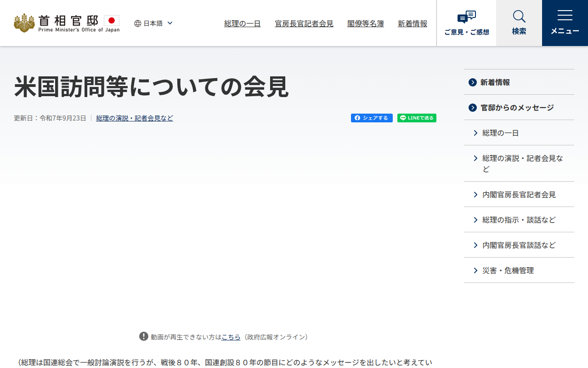Select 総理の演説・記者会見など in the sidebar
Screen dimensions: 588x368
tap(523, 163)
